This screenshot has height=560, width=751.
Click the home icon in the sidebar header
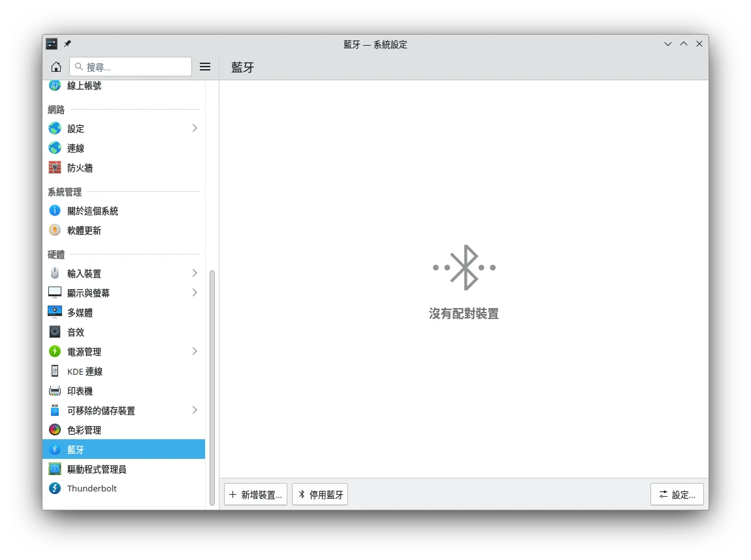point(56,67)
